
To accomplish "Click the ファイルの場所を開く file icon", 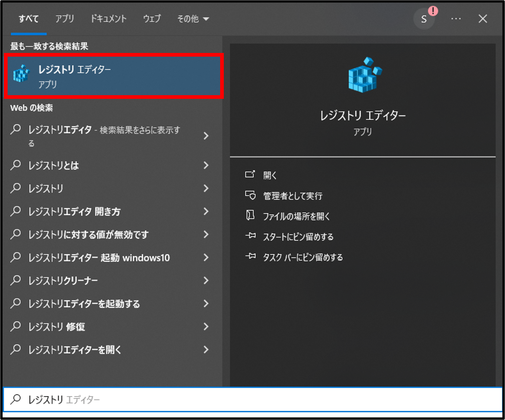I will tap(250, 216).
